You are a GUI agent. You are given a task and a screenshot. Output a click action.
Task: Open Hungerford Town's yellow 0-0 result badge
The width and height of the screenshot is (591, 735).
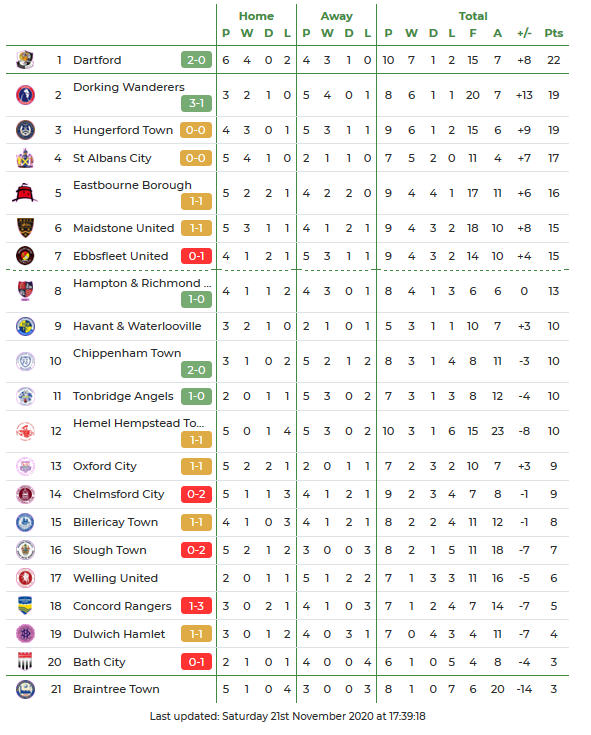click(196, 130)
